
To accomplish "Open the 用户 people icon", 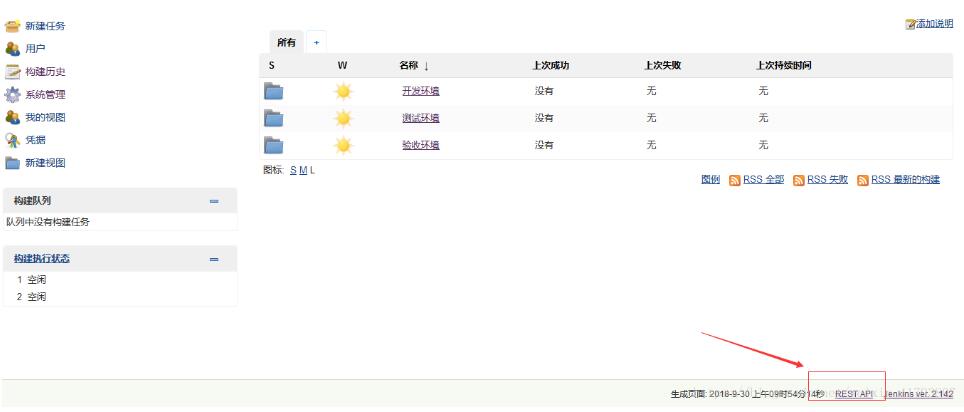I will pos(12,49).
